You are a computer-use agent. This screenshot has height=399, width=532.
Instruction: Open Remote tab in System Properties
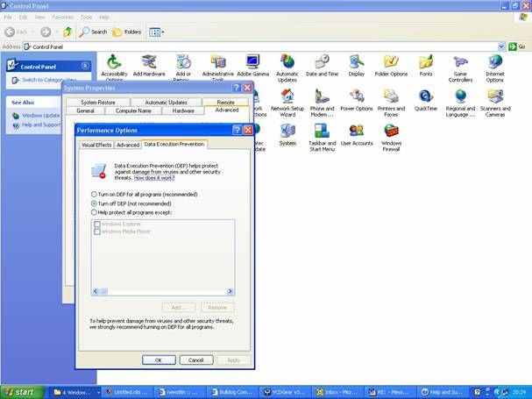coord(225,103)
